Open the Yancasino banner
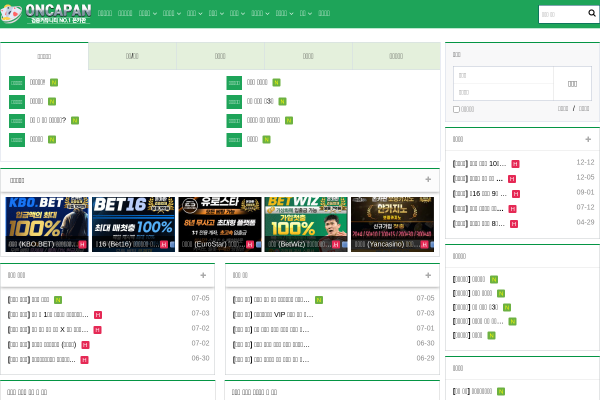This screenshot has height=400, width=600. pyautogui.click(x=392, y=224)
